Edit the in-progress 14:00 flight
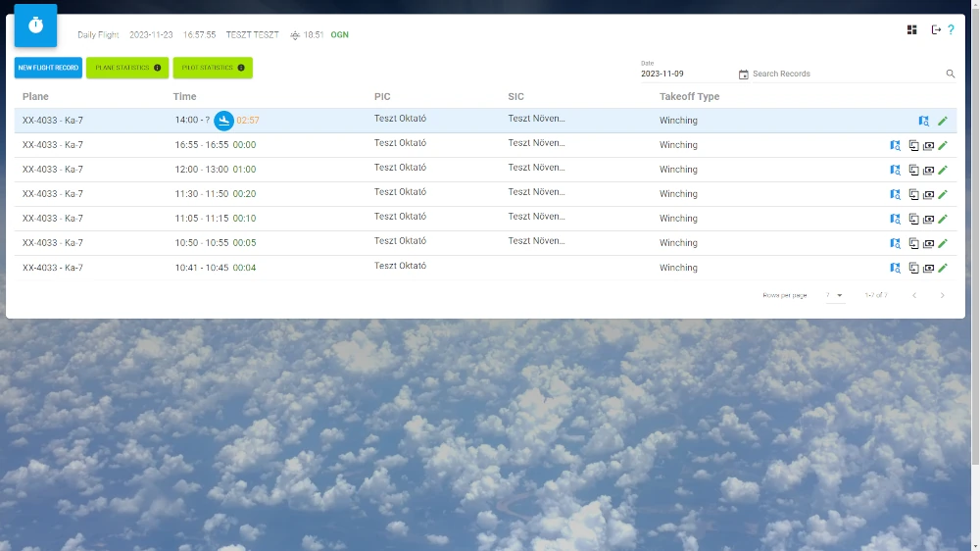 pos(943,121)
